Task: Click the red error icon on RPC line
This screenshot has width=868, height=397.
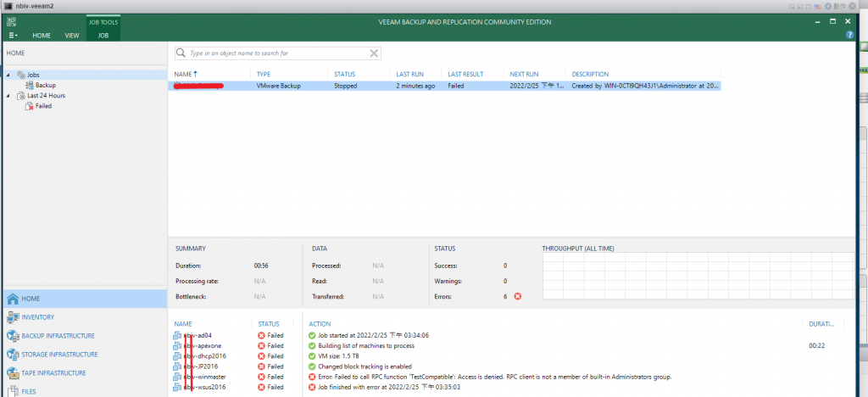Action: pos(312,377)
